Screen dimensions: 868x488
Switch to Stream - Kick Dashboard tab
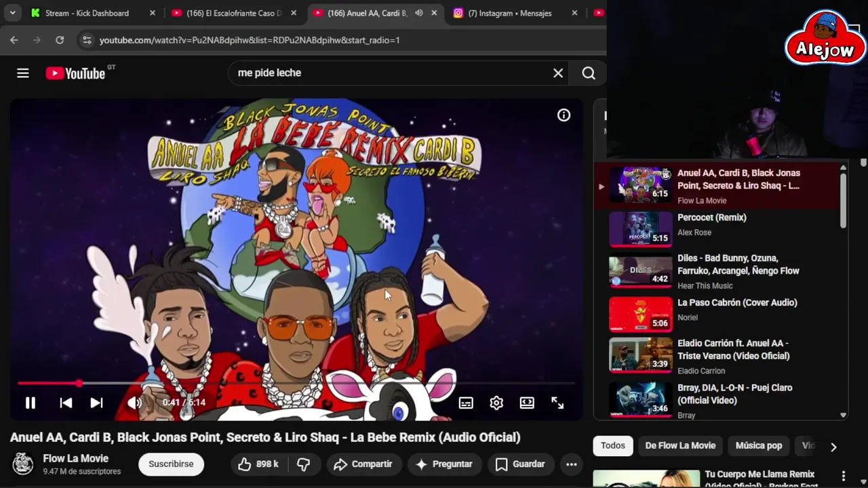click(94, 13)
